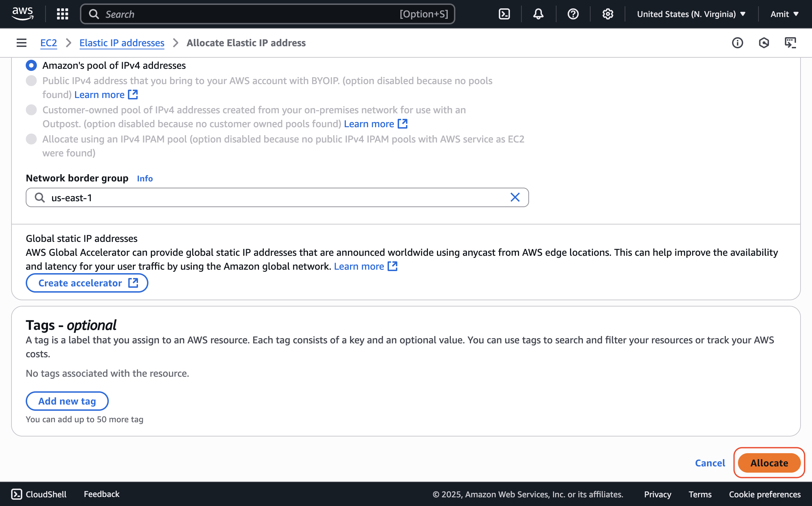Open the AWS services grid menu
The image size is (812, 506).
pyautogui.click(x=63, y=14)
